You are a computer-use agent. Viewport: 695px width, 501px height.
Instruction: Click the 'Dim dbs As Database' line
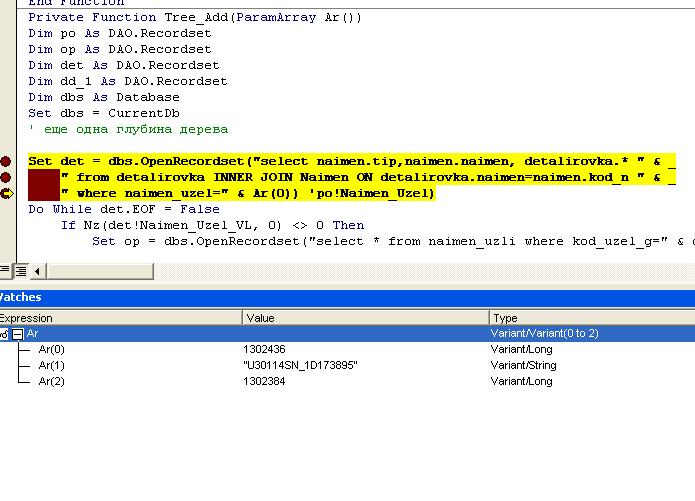click(104, 98)
